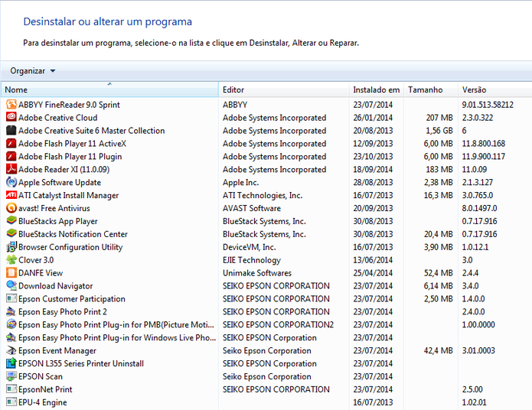Click the 42,4 MB size cell
Screen dimensions: 532x410
tap(438, 350)
